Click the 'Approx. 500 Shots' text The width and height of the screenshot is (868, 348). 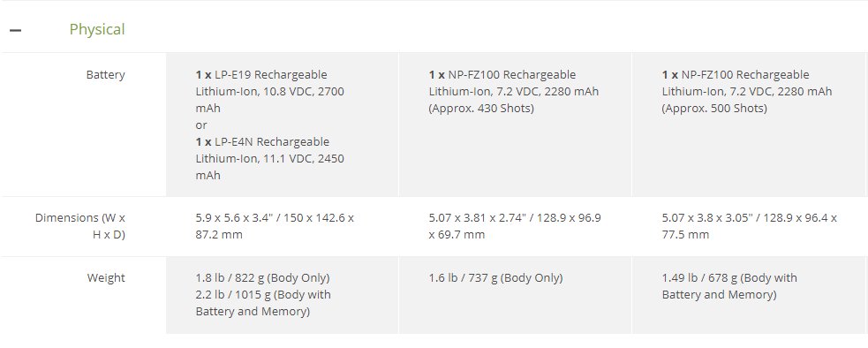point(714,109)
